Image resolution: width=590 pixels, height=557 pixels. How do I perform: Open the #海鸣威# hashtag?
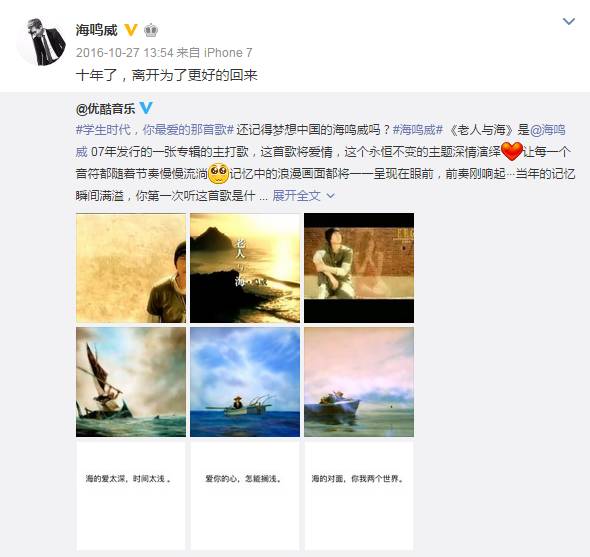[418, 130]
